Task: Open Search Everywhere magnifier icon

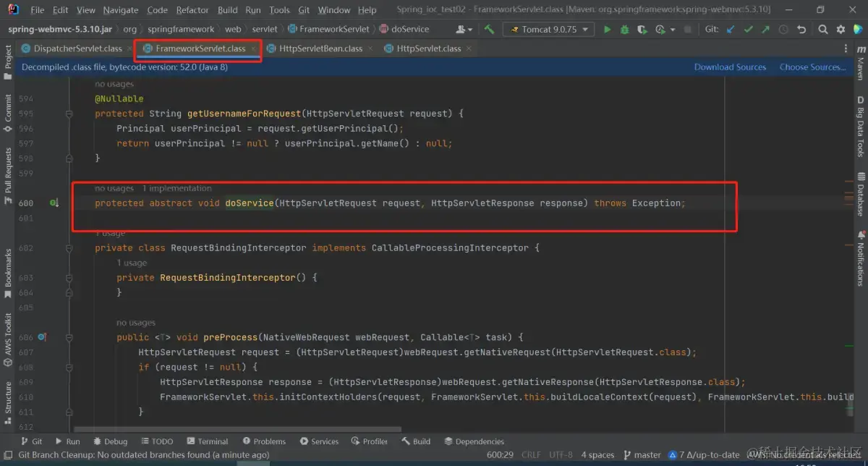Action: 823,30
